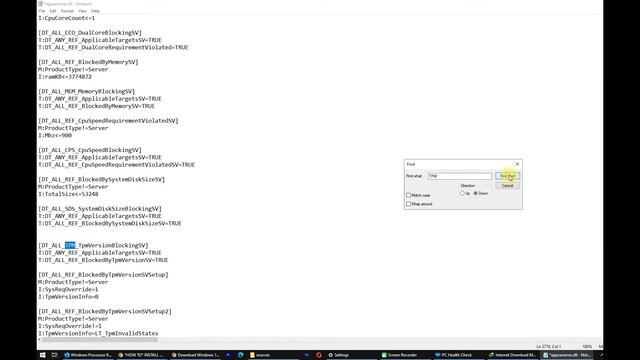This screenshot has height=360, width=640.
Task: Click the line T:DT_ALL_REF_CpuSpeedRequirementViolatedSV=TRUE
Action: pyautogui.click(x=116, y=165)
